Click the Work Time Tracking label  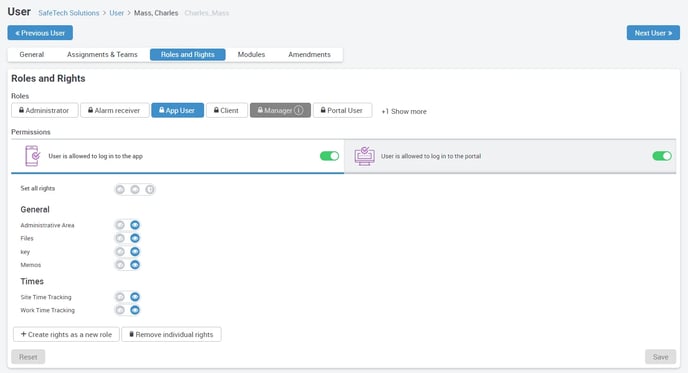pos(47,310)
